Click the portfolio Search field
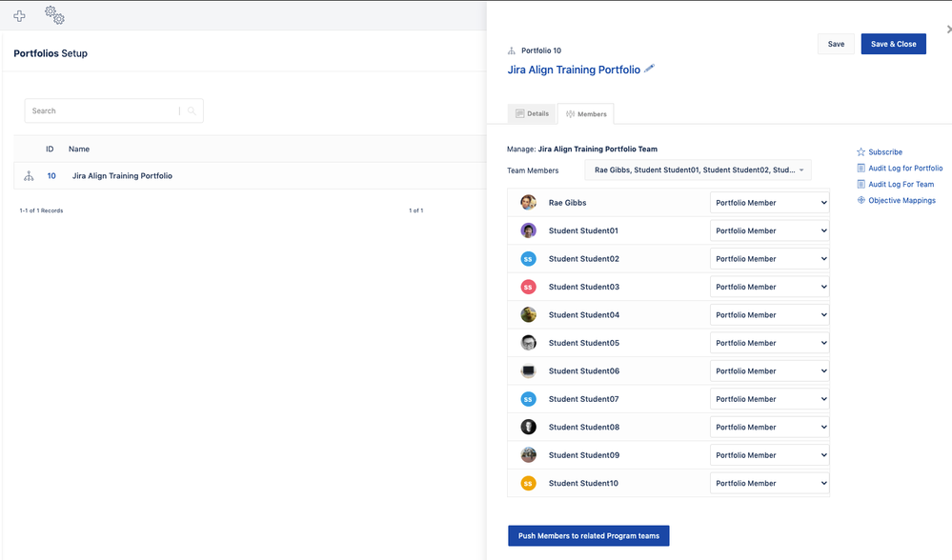Viewport: 952px width, 560px height. 102,111
